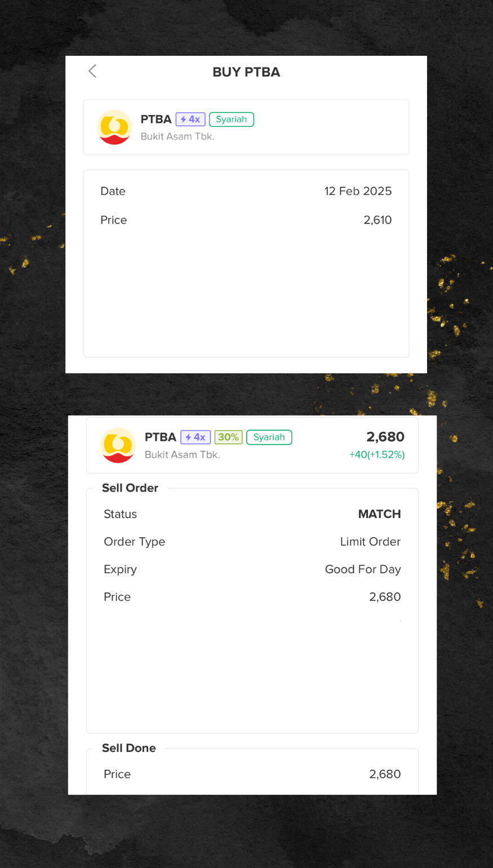Select the buy price 2,610

(x=377, y=220)
